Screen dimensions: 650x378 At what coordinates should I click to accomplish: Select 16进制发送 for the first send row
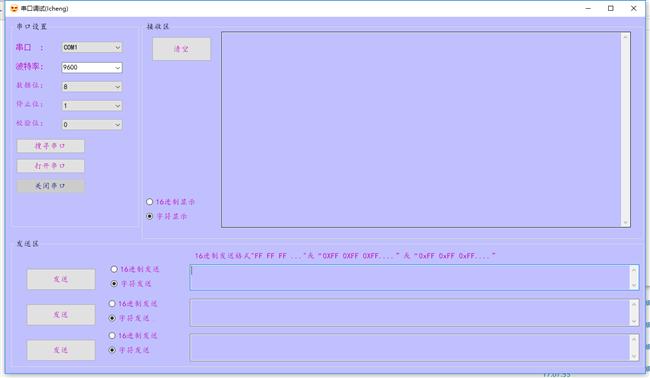point(114,269)
